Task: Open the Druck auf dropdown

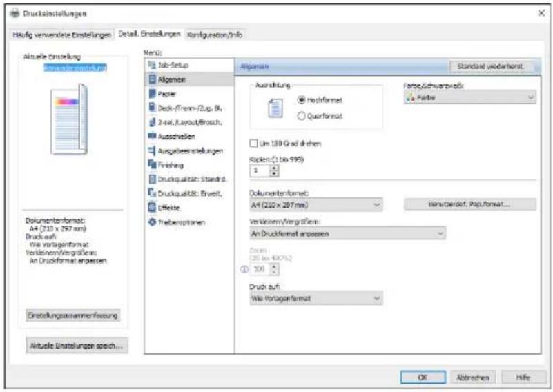Action: click(x=316, y=299)
